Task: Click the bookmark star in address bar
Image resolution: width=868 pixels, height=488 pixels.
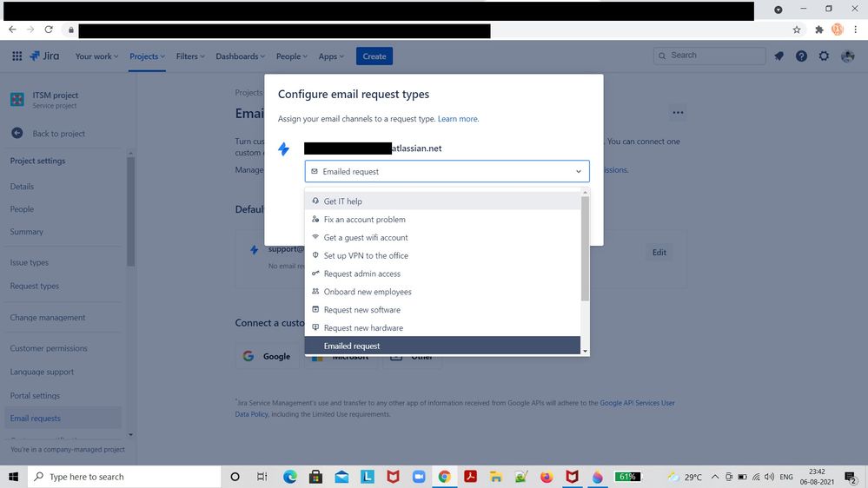Action: (x=797, y=30)
